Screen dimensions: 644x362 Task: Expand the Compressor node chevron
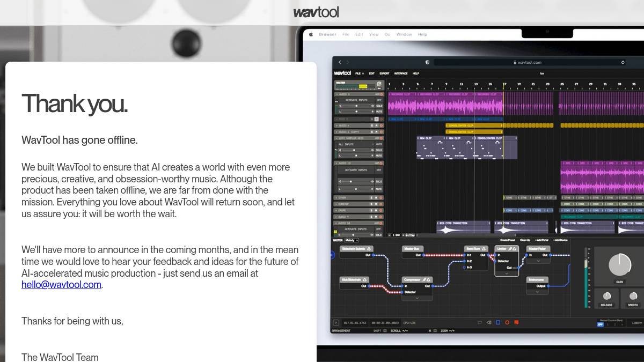point(417,298)
